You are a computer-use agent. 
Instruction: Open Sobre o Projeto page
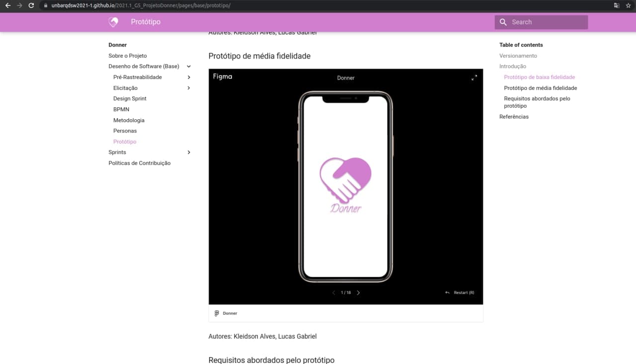coord(128,56)
